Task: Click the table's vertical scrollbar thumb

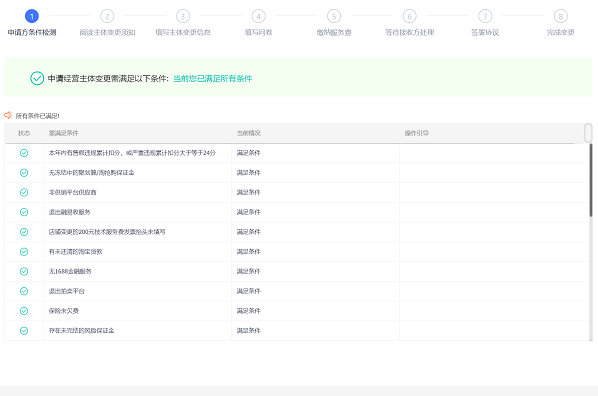Action: [x=591, y=180]
